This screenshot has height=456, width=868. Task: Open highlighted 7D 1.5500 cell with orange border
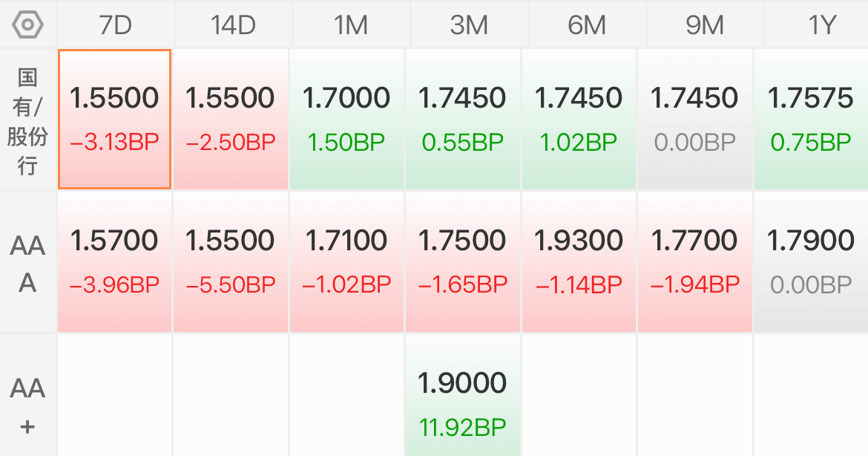click(115, 120)
